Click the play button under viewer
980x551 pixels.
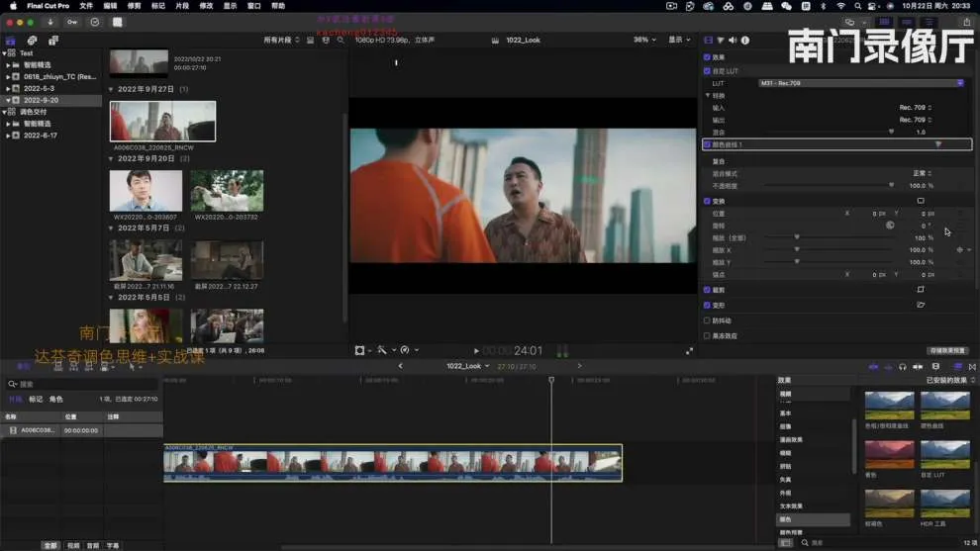476,350
